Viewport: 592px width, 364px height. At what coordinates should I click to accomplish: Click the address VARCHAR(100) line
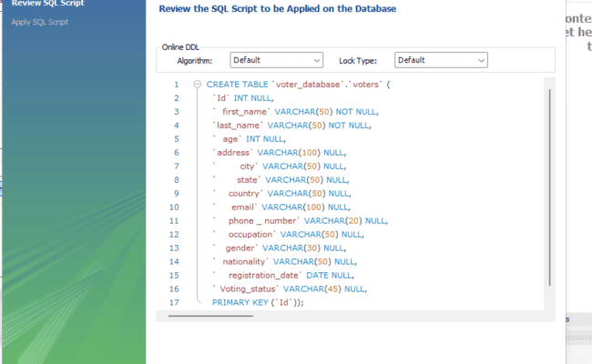[280, 152]
